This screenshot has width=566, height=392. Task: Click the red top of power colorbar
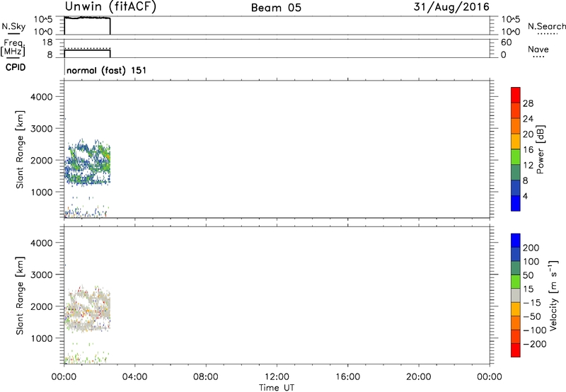(x=516, y=96)
